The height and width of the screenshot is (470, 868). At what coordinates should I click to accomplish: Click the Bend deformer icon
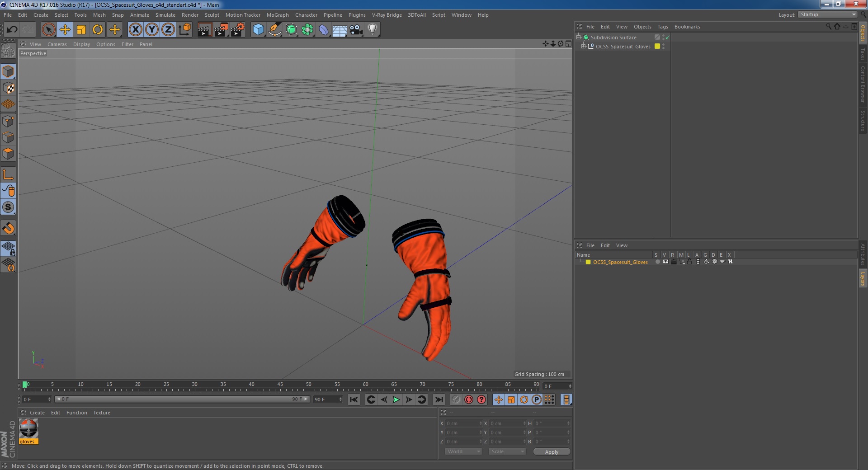[x=324, y=30]
